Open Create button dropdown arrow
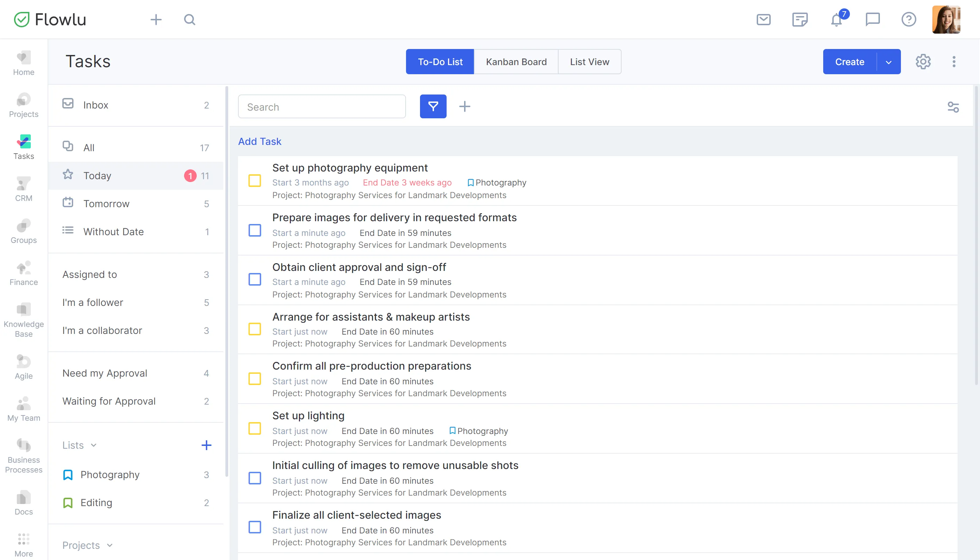The image size is (980, 560). tap(888, 62)
